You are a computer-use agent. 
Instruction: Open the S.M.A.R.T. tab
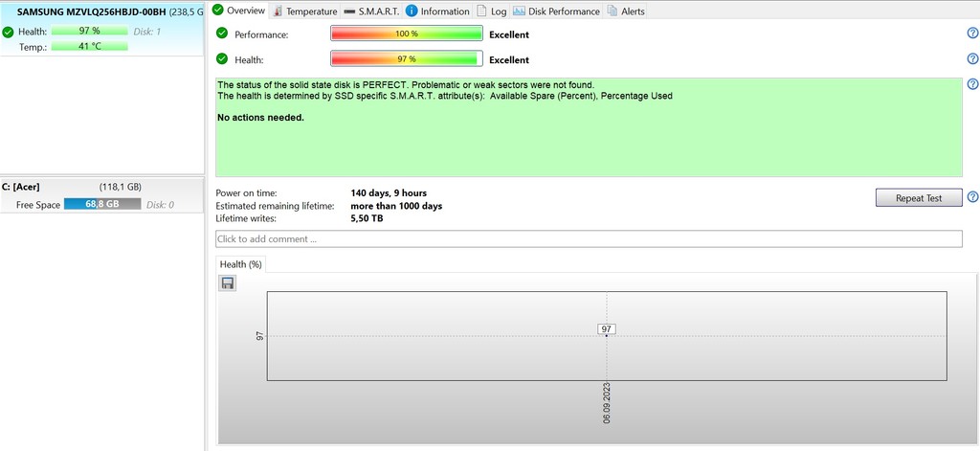coord(370,11)
